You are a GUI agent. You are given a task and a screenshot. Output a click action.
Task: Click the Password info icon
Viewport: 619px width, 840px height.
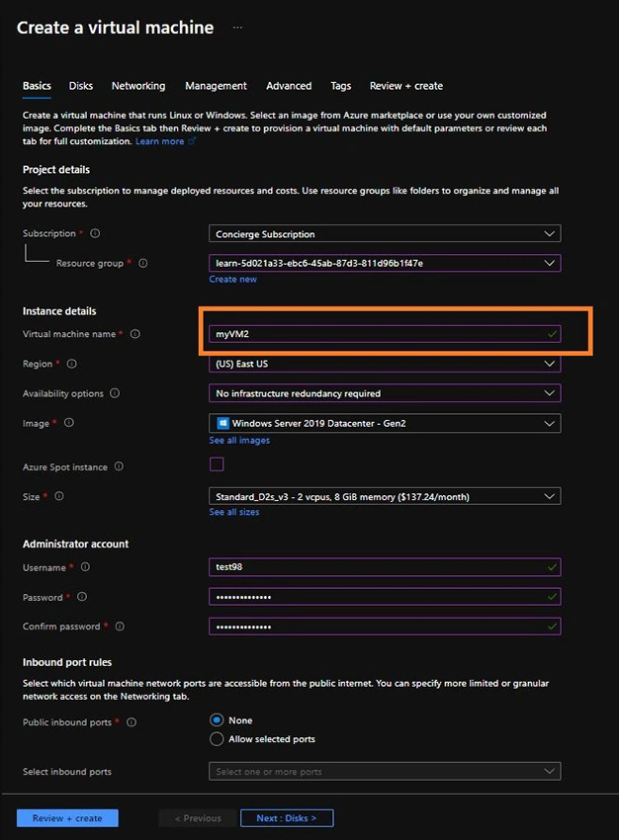82,597
